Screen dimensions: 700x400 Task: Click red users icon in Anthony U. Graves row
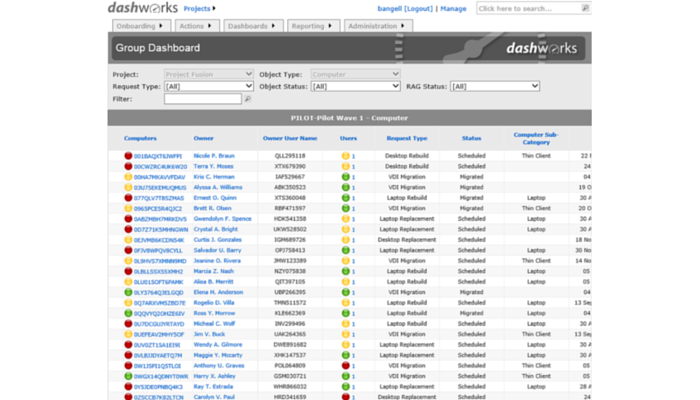(346, 366)
